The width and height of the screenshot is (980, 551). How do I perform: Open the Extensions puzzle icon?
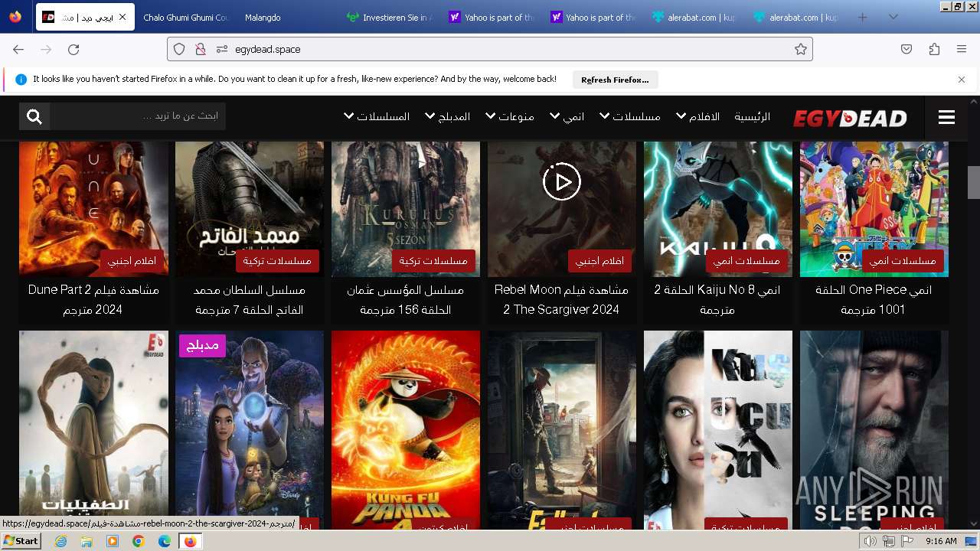(934, 49)
